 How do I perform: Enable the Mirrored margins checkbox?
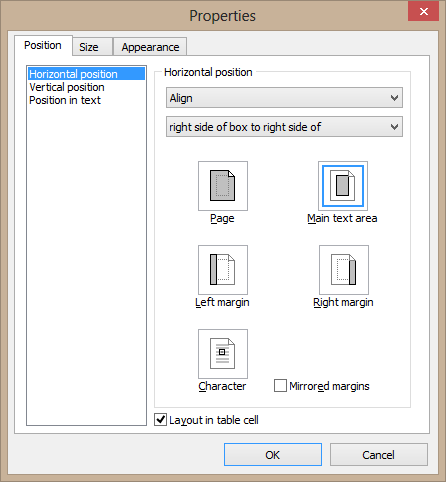pyautogui.click(x=280, y=386)
